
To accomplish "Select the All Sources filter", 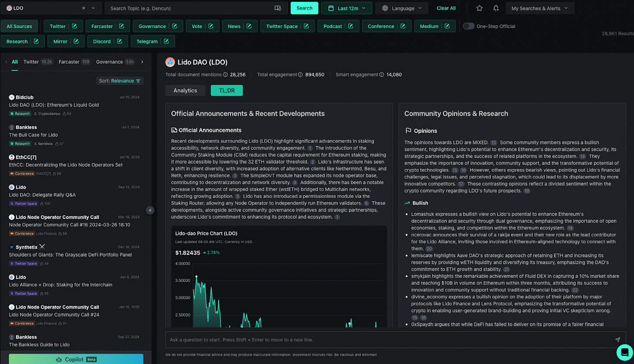I will click(19, 26).
